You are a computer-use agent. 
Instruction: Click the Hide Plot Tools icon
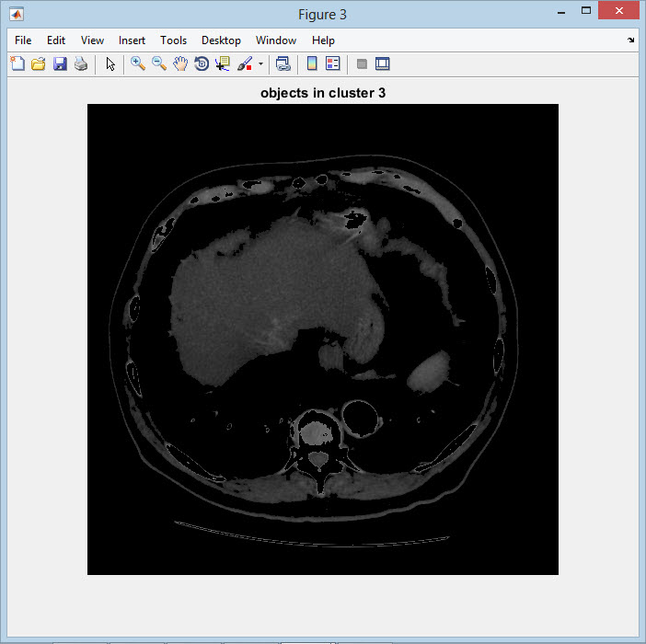pos(362,63)
